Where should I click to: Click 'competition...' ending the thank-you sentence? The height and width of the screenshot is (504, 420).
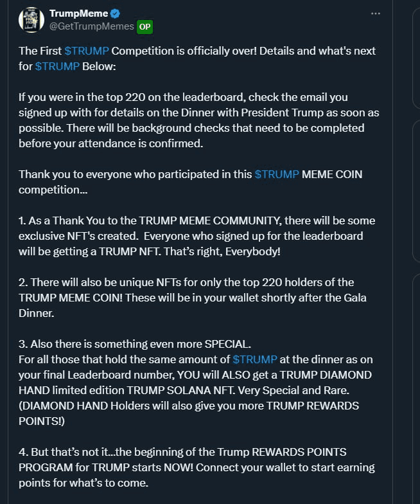(53, 190)
